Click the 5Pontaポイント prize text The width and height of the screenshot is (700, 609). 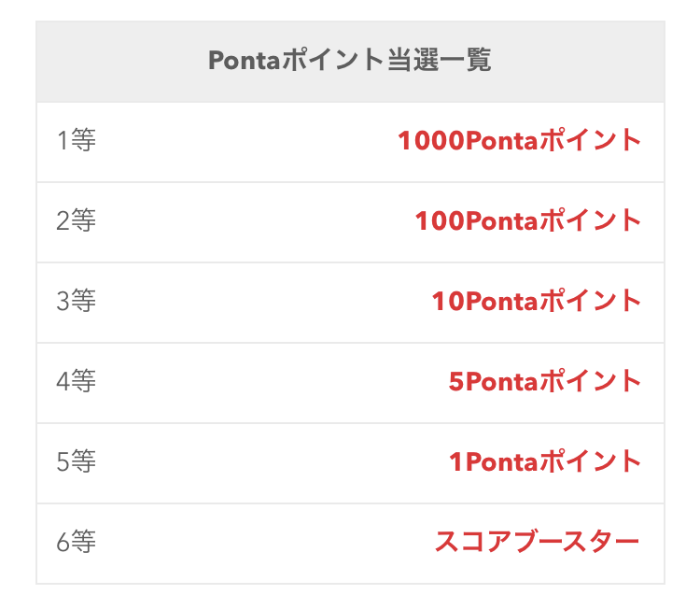click(545, 381)
